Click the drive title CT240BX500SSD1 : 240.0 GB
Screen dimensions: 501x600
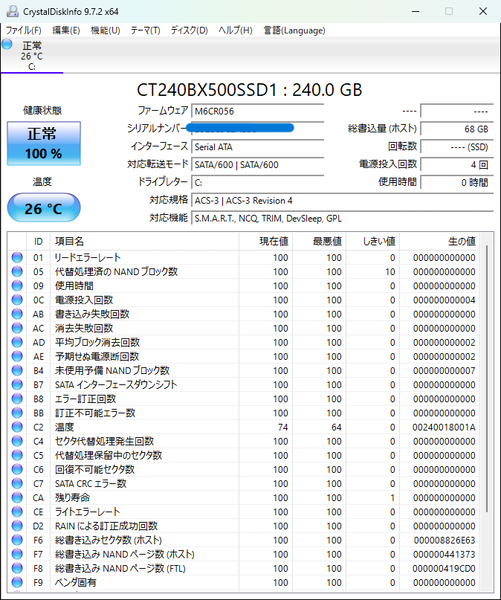[249, 90]
